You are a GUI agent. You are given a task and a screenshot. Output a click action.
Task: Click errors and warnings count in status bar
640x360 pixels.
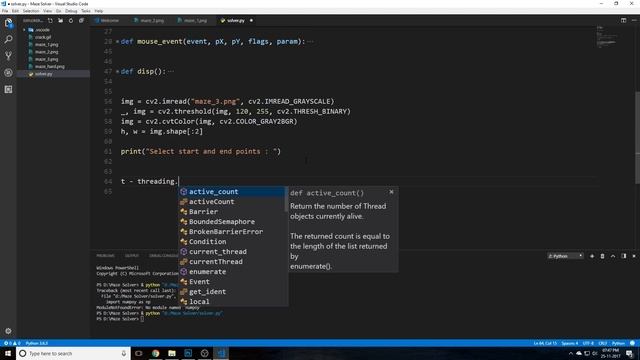[11, 343]
